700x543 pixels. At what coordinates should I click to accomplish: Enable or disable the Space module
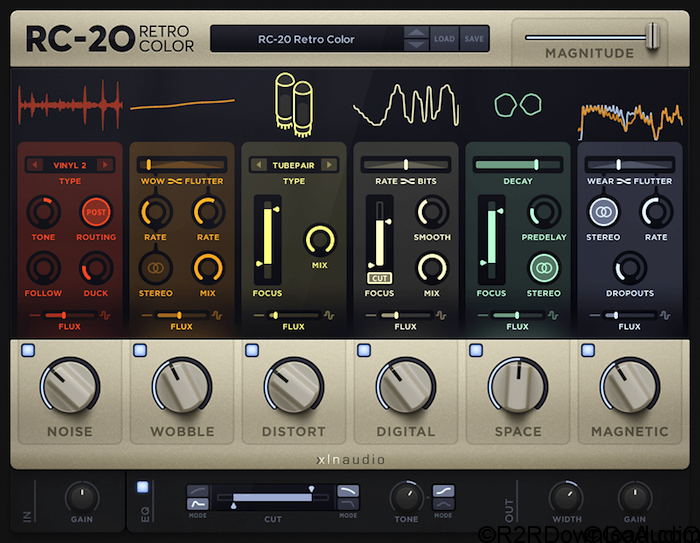pyautogui.click(x=476, y=351)
